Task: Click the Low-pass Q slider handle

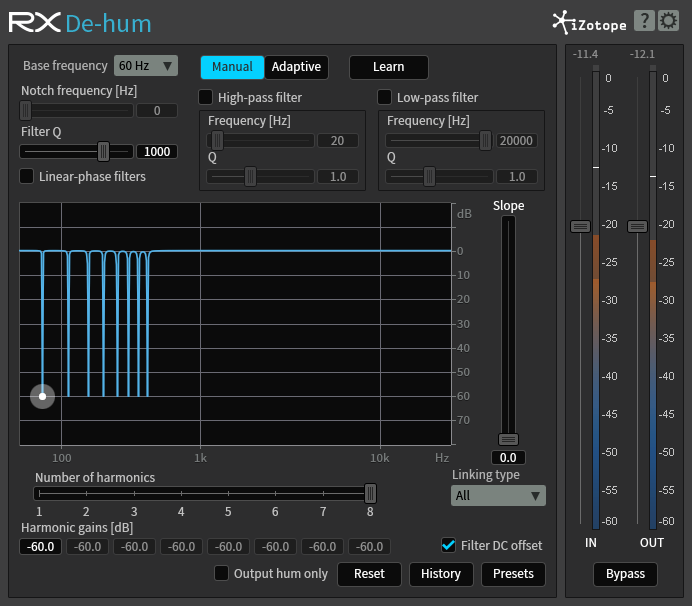Action: (429, 177)
